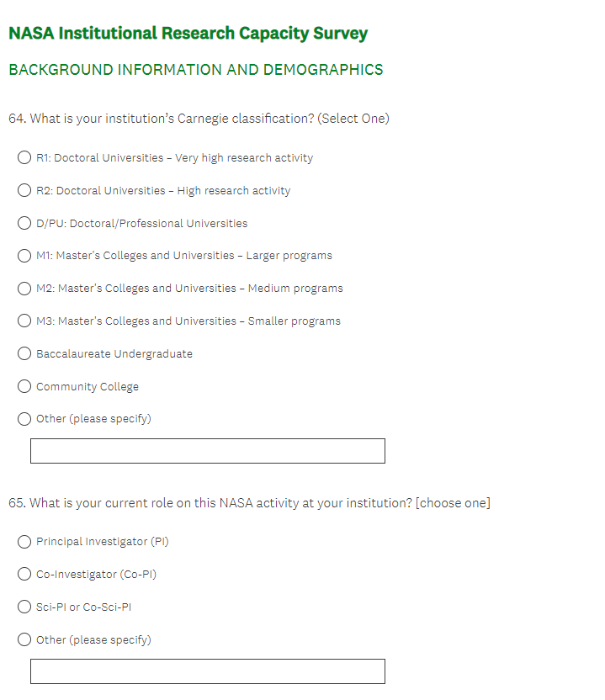Click question 65 current role text
605x700 pixels.
click(x=249, y=503)
